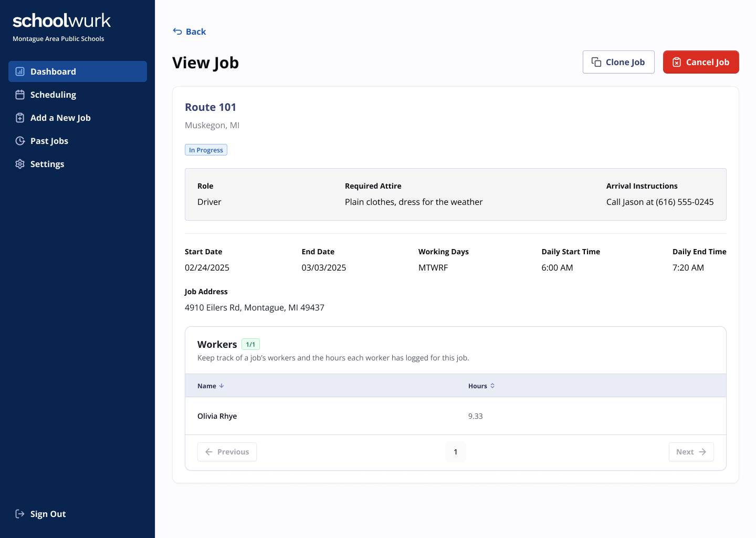Click the Next pagination button
Viewport: 756px width, 538px height.
tap(691, 452)
